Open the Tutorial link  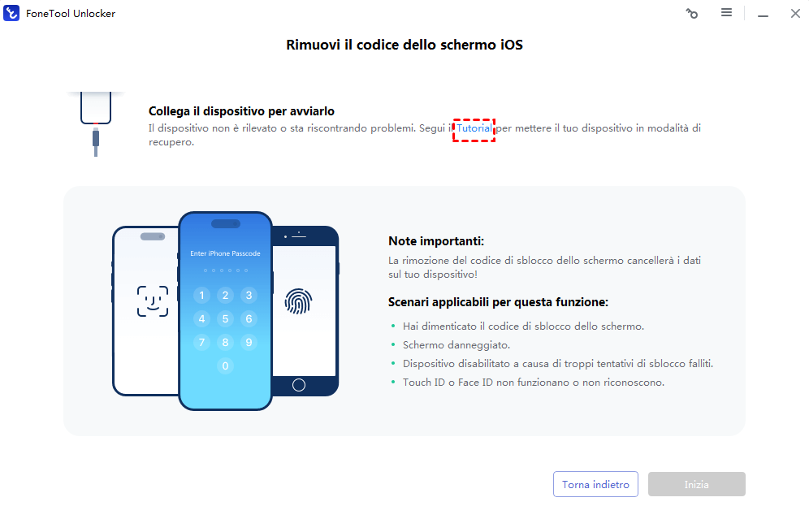474,128
